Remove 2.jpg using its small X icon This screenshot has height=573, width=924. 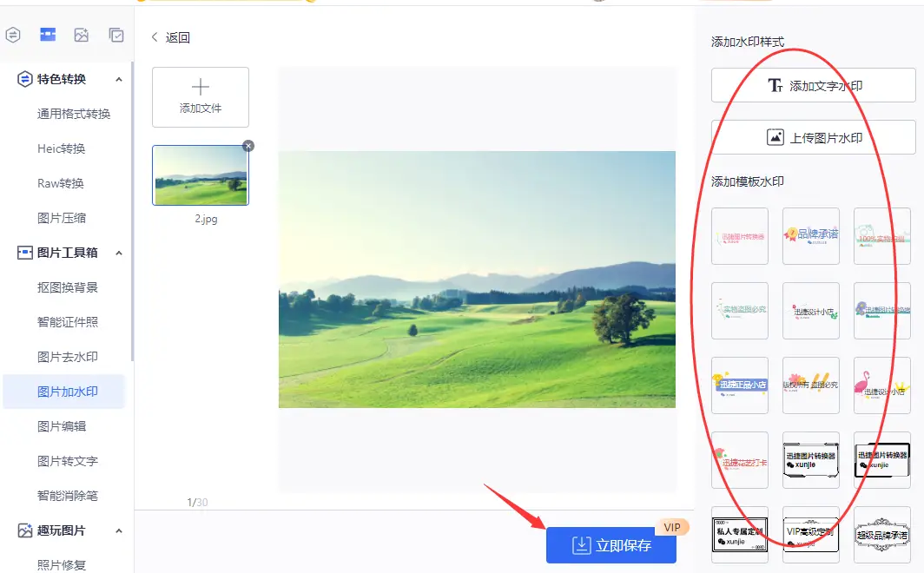248,146
